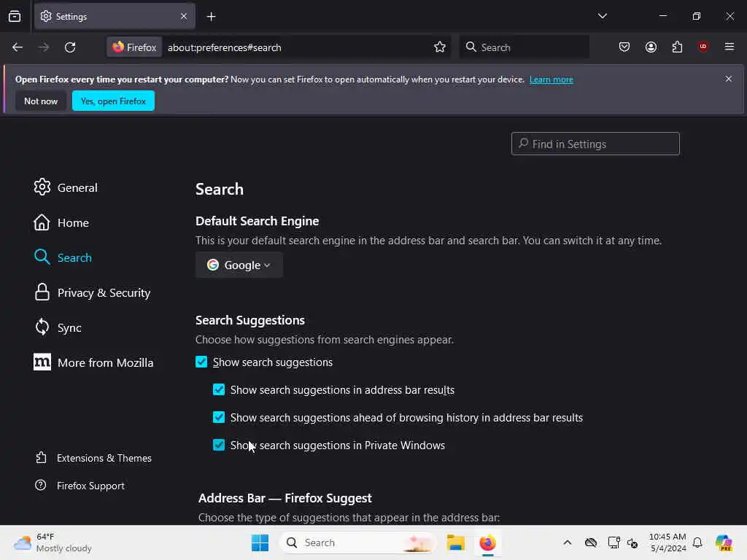The width and height of the screenshot is (747, 560).
Task: Click the Search Suggestions heading
Action: coord(249,320)
